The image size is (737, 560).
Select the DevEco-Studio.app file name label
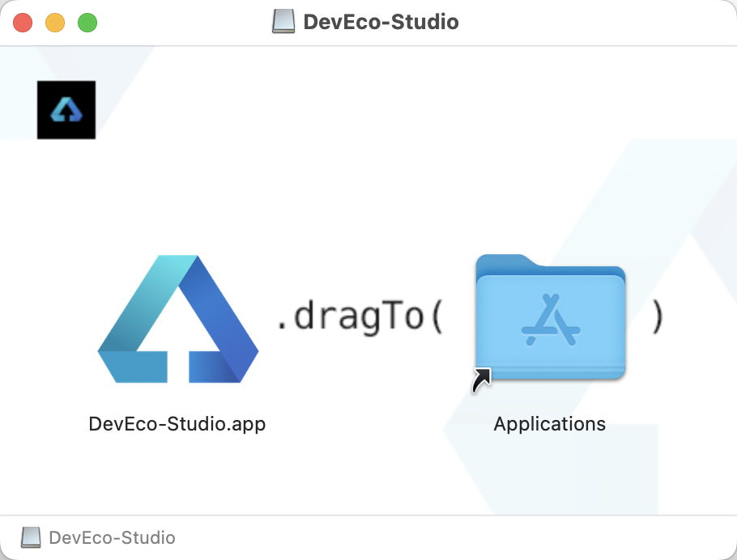point(177,424)
